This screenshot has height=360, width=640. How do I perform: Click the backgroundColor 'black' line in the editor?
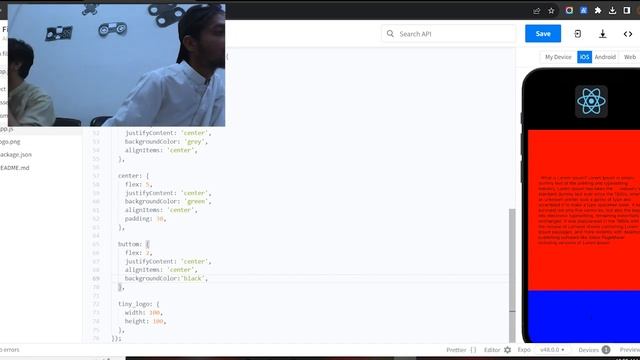coord(166,278)
